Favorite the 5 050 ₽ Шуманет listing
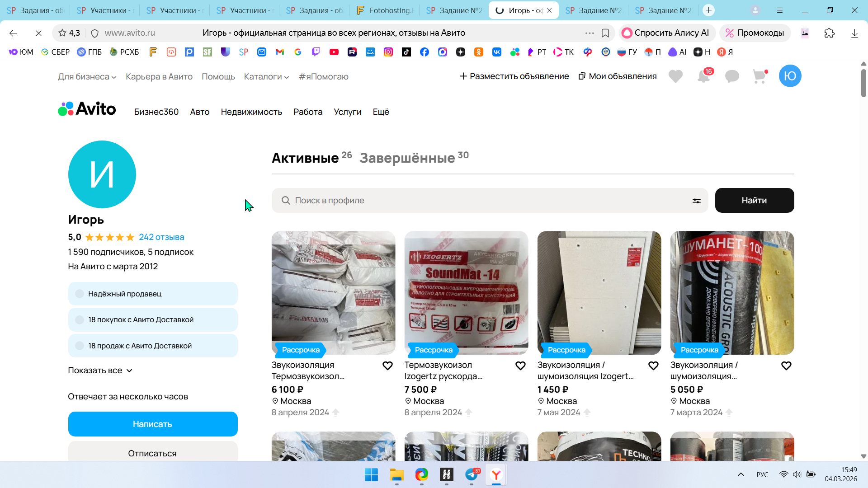The width and height of the screenshot is (868, 488). pyautogui.click(x=786, y=366)
